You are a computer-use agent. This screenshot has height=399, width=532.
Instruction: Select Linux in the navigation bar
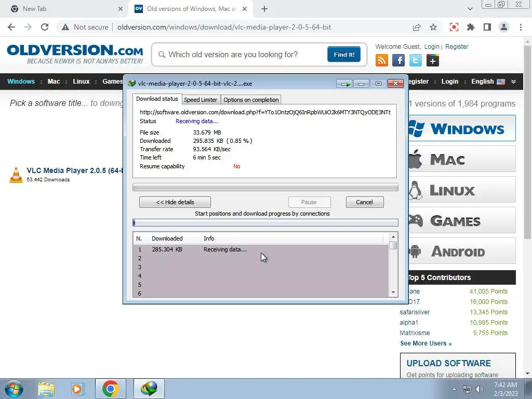pyautogui.click(x=81, y=82)
